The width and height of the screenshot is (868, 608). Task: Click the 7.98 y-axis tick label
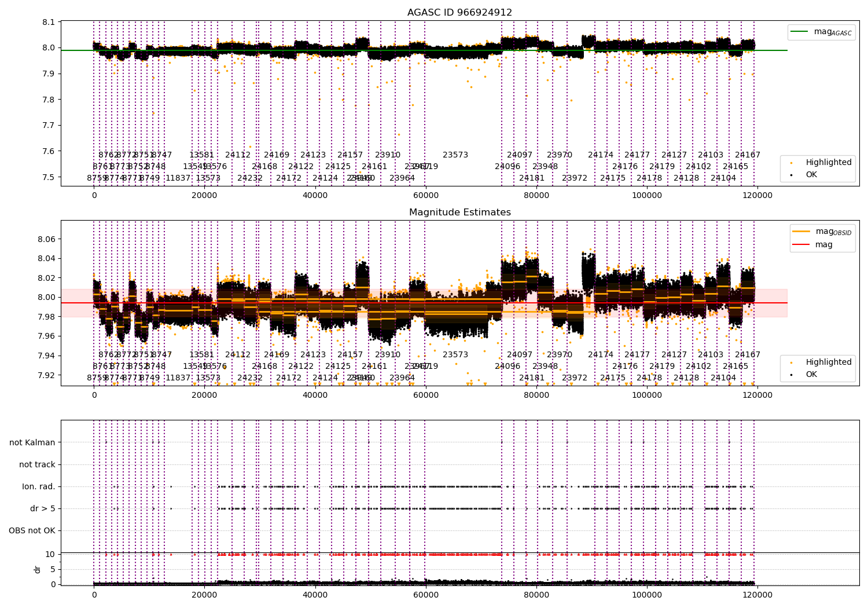(x=47, y=317)
